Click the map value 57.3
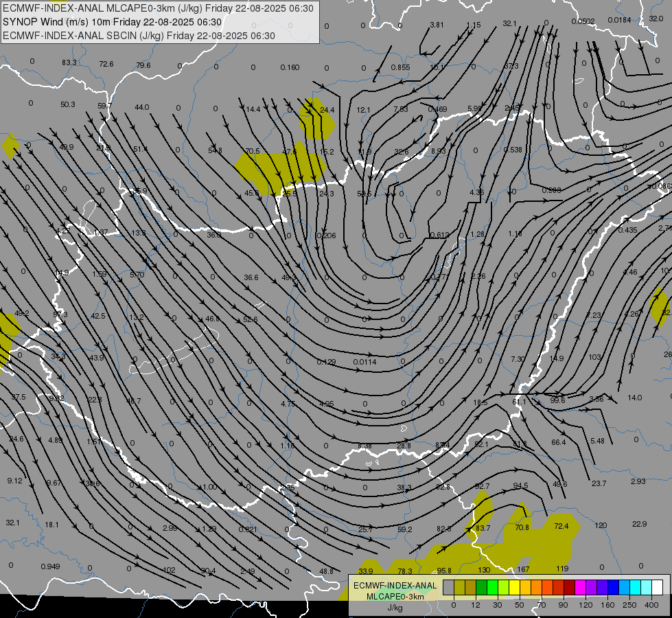 coord(60,314)
